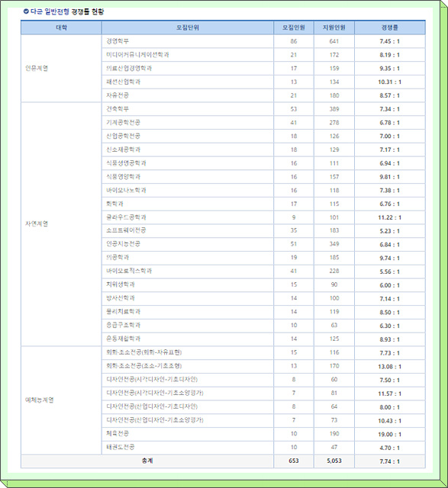Click the '운동재활학과' row name
Image resolution: width=448 pixels, height=488 pixels.
click(124, 339)
